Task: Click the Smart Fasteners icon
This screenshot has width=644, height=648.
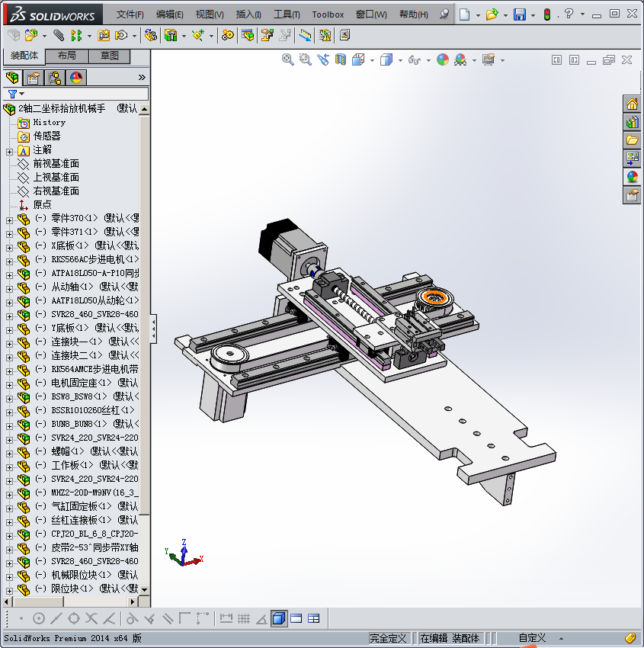Action: [x=104, y=36]
